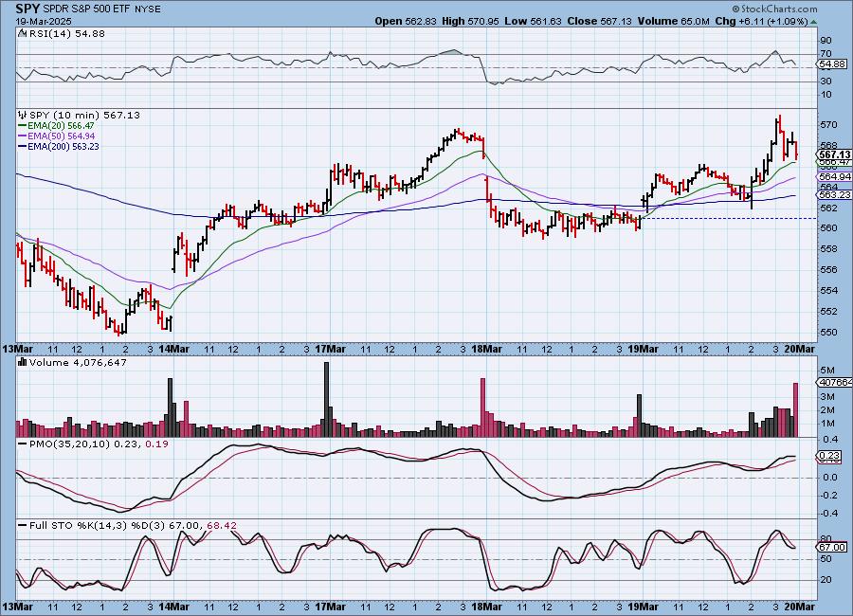This screenshot has width=853, height=616.
Task: Click the 564.94 EMA(50) price tag
Action: [835, 177]
